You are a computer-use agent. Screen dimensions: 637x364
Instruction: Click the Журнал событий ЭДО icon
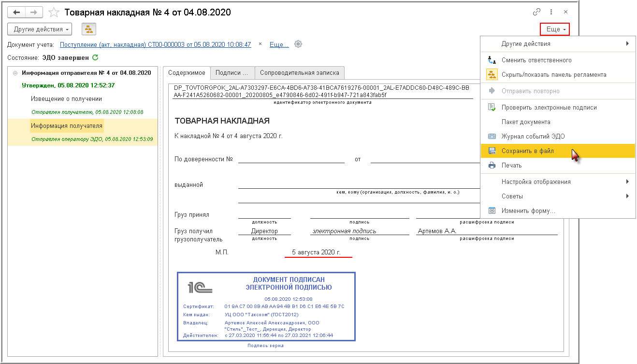pyautogui.click(x=492, y=137)
